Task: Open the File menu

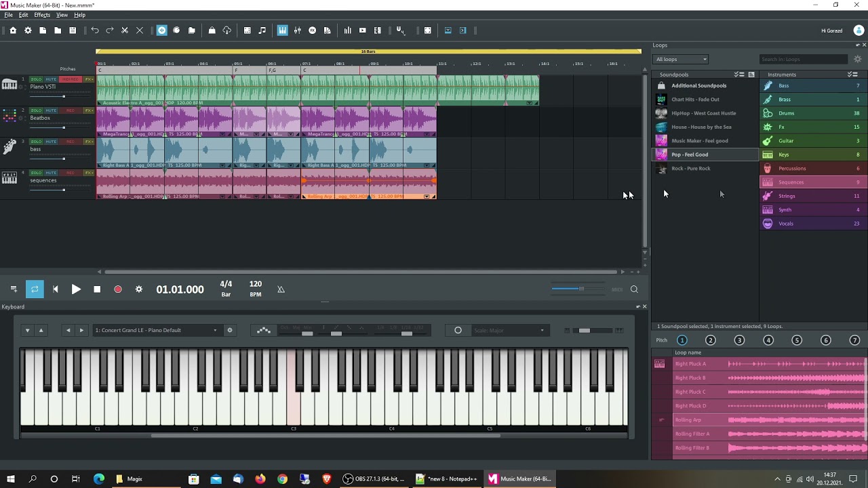Action: pos(8,15)
